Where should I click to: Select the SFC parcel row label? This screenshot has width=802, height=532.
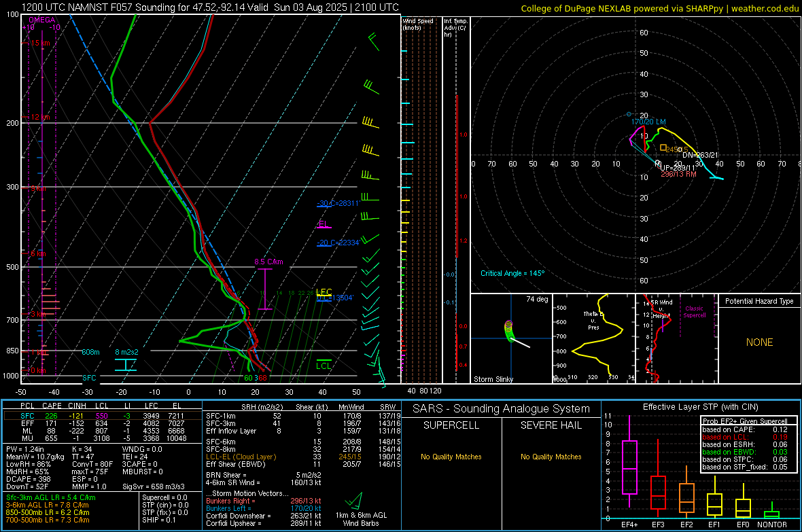[x=28, y=416]
